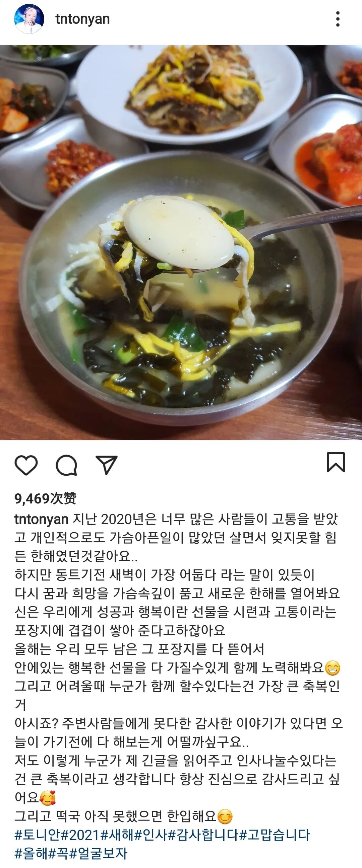Save post with the bookmark icon

pyautogui.click(x=336, y=462)
